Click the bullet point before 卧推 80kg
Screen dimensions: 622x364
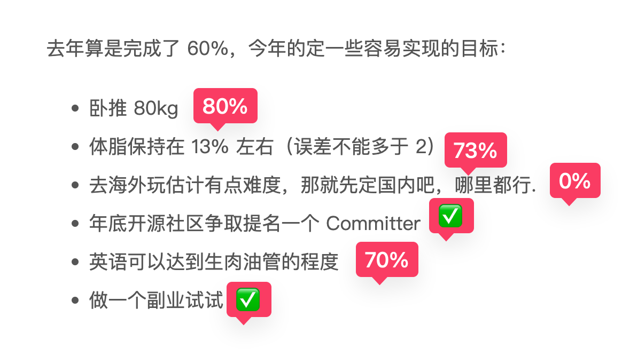click(x=75, y=108)
